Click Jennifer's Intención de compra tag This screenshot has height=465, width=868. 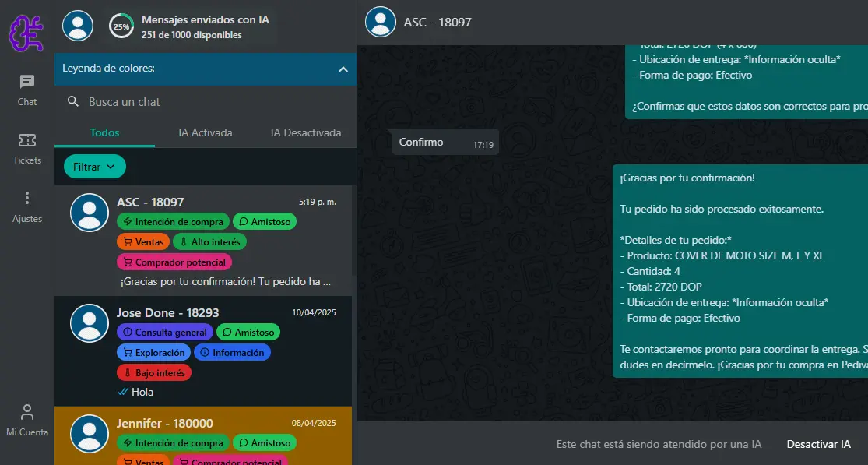coord(174,443)
